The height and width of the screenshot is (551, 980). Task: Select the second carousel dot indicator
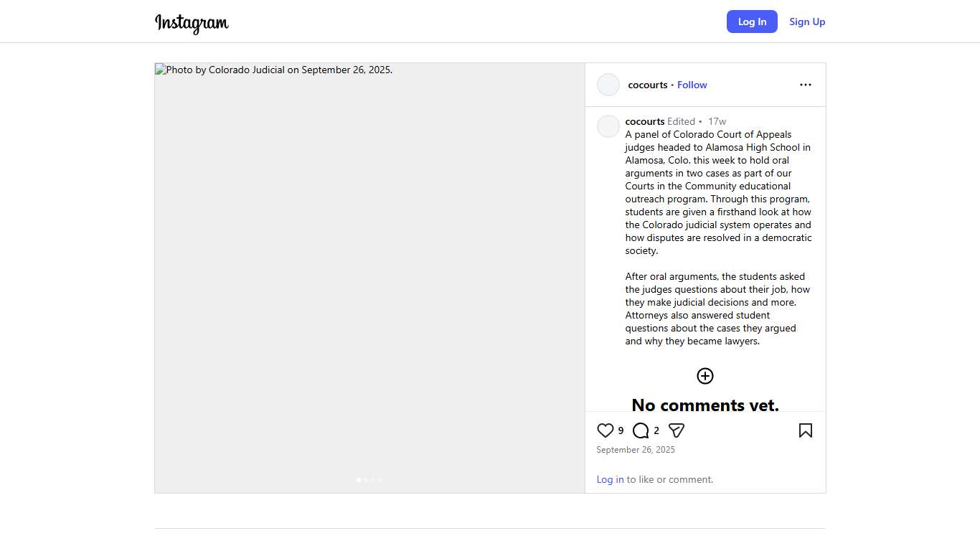[x=366, y=480]
